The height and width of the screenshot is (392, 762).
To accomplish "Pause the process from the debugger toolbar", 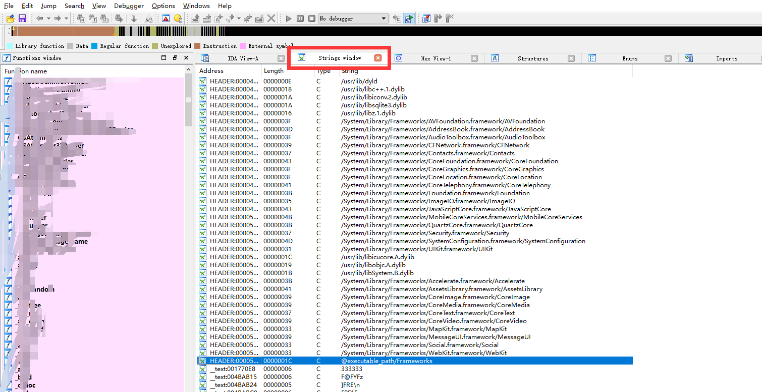I will (x=300, y=18).
